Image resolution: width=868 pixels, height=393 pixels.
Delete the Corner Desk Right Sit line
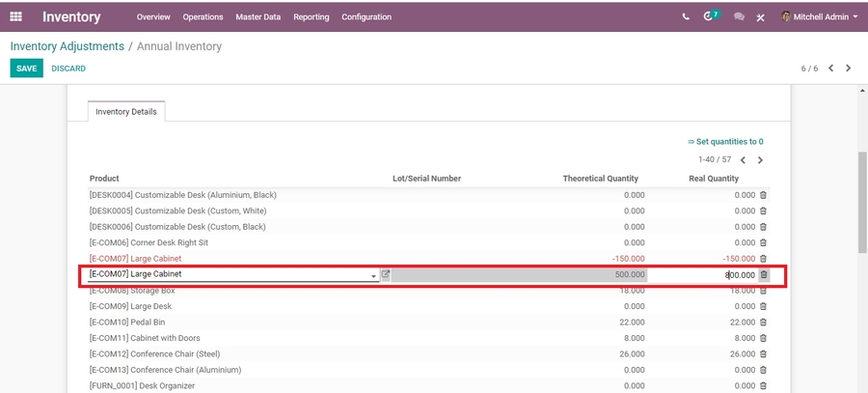[764, 242]
